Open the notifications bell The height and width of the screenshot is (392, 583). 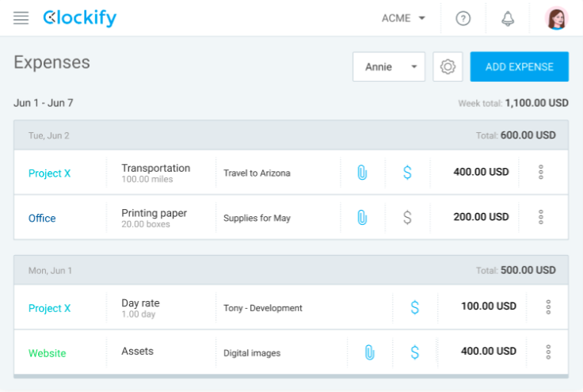coord(508,18)
